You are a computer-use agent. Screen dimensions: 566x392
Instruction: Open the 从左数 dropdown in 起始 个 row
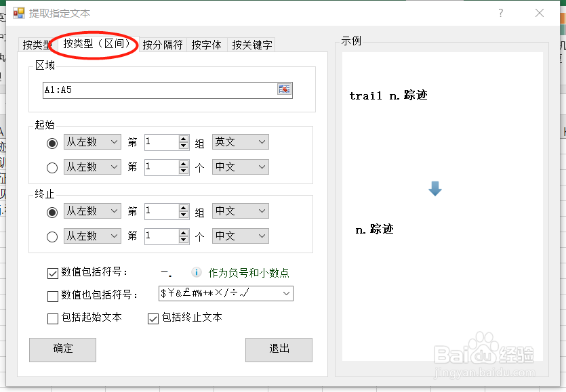click(92, 167)
